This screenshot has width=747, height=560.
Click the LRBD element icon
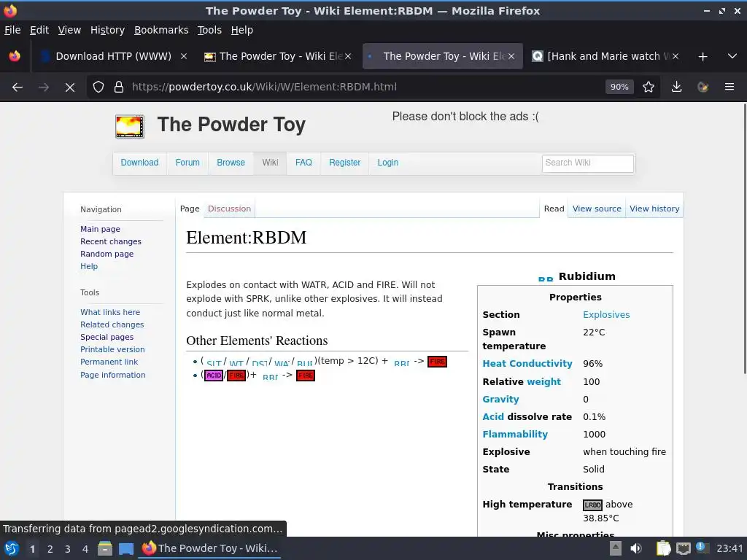592,505
